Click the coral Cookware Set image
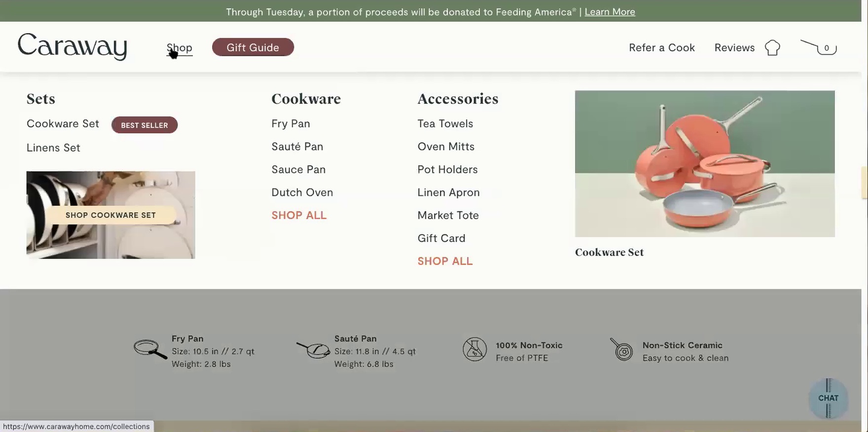The width and height of the screenshot is (868, 432). coord(705,163)
